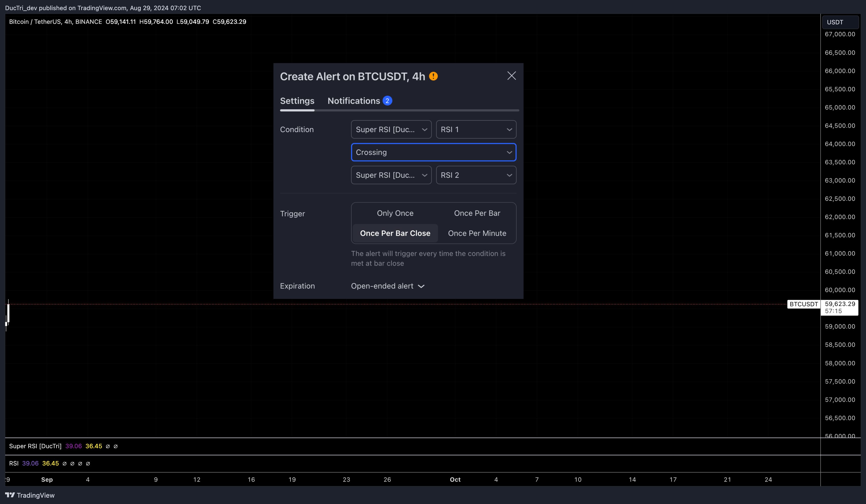
Task: Click the RSI indicator legend title
Action: point(14,463)
